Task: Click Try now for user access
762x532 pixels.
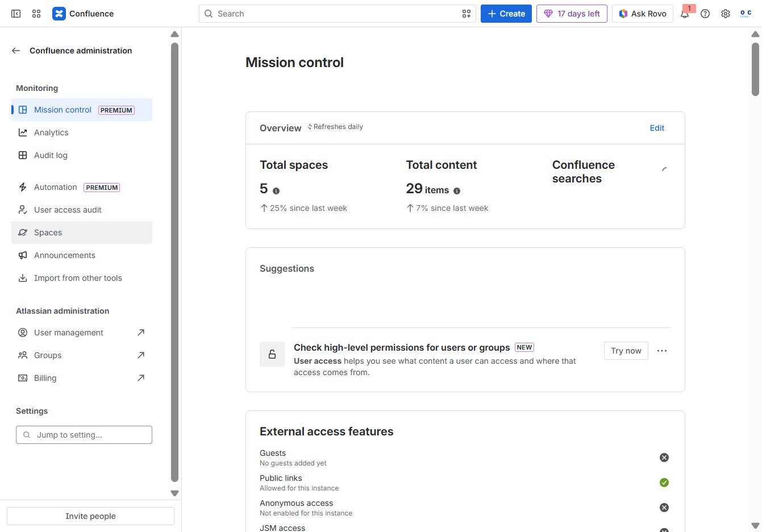Action: [x=626, y=351]
